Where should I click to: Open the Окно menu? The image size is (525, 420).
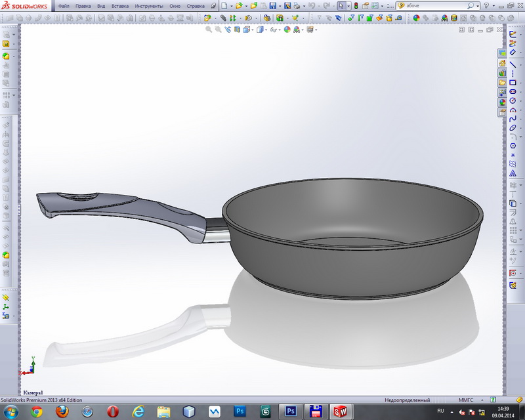(x=175, y=6)
